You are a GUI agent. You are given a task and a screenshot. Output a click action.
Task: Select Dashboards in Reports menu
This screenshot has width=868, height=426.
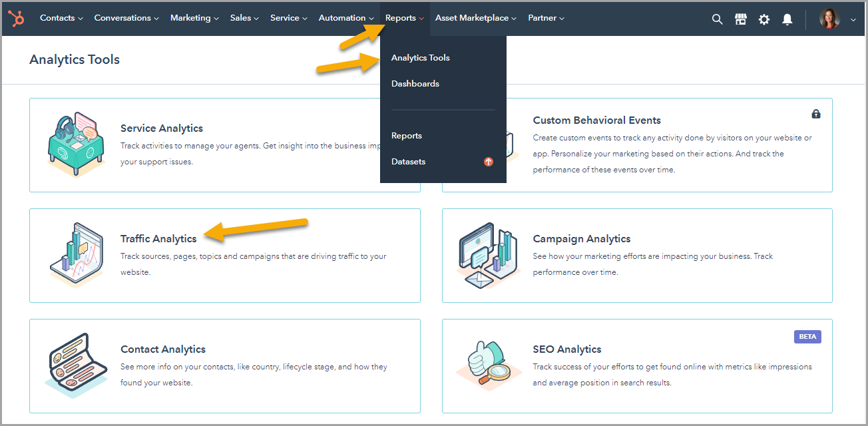click(415, 84)
